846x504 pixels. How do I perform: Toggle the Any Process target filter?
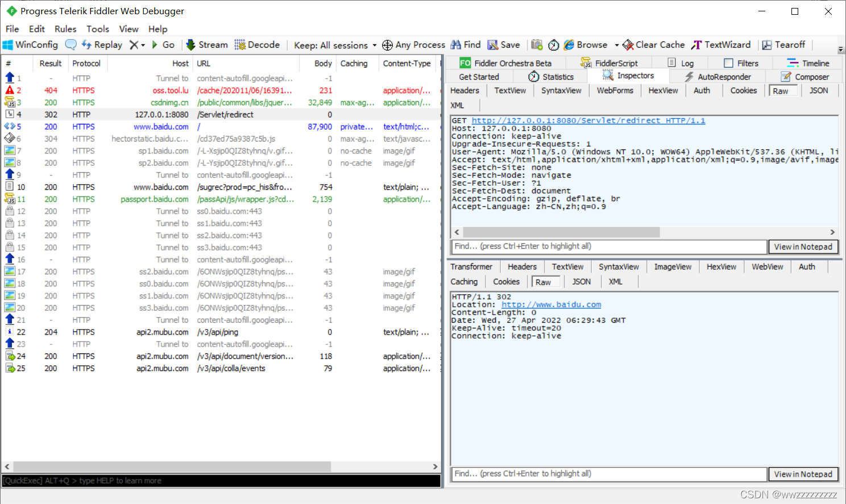pyautogui.click(x=413, y=45)
